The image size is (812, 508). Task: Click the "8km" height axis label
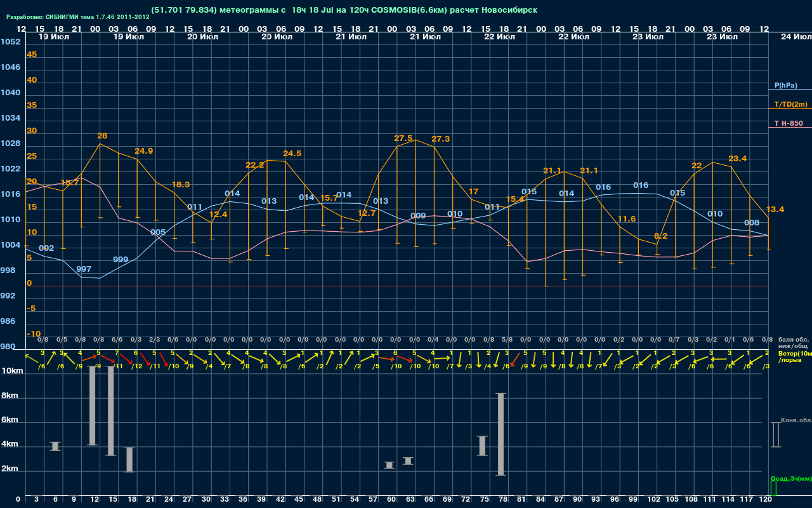(x=10, y=396)
